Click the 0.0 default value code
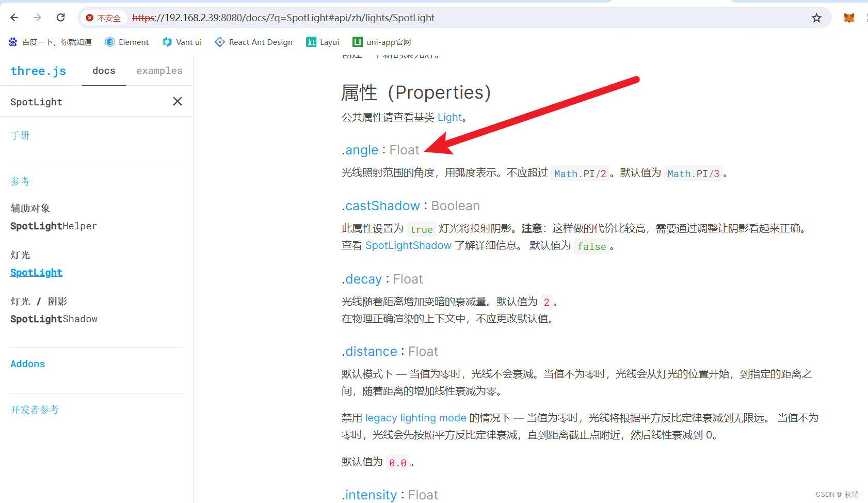 [x=397, y=463]
